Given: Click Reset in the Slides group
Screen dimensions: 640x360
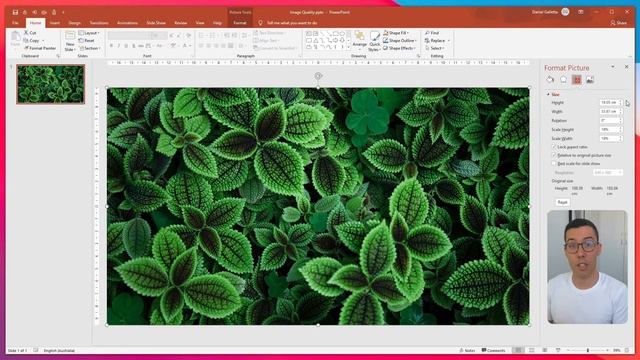Looking at the screenshot, I should coord(87,40).
